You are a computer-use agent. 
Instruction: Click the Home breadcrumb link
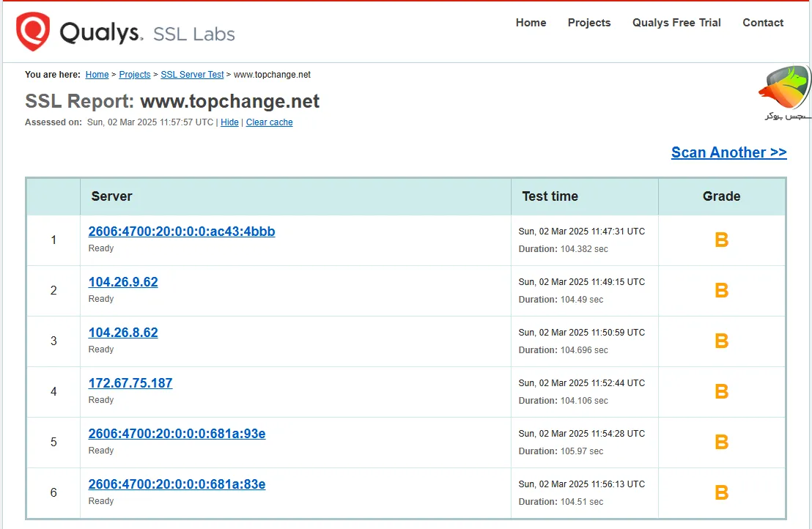[97, 75]
